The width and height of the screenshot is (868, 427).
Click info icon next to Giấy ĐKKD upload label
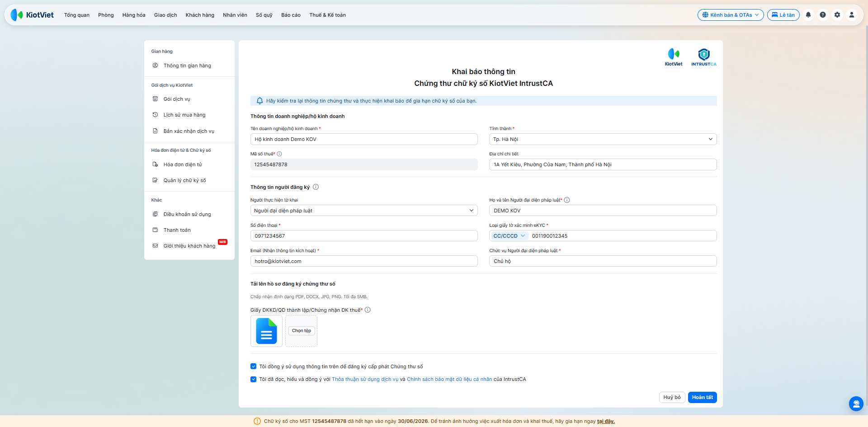point(368,310)
